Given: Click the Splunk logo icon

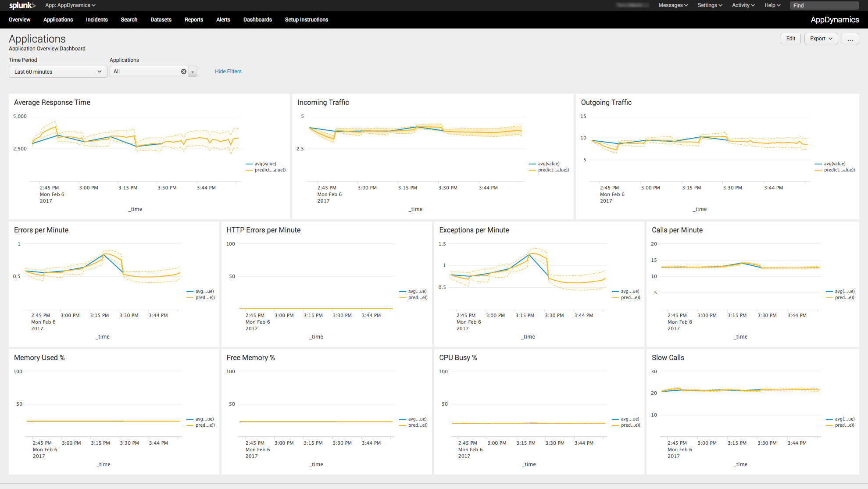Looking at the screenshot, I should pyautogui.click(x=22, y=5).
